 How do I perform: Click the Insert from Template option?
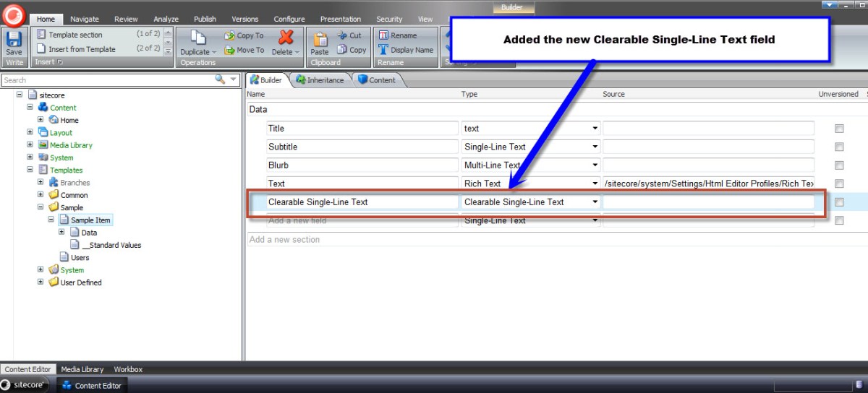[x=82, y=49]
